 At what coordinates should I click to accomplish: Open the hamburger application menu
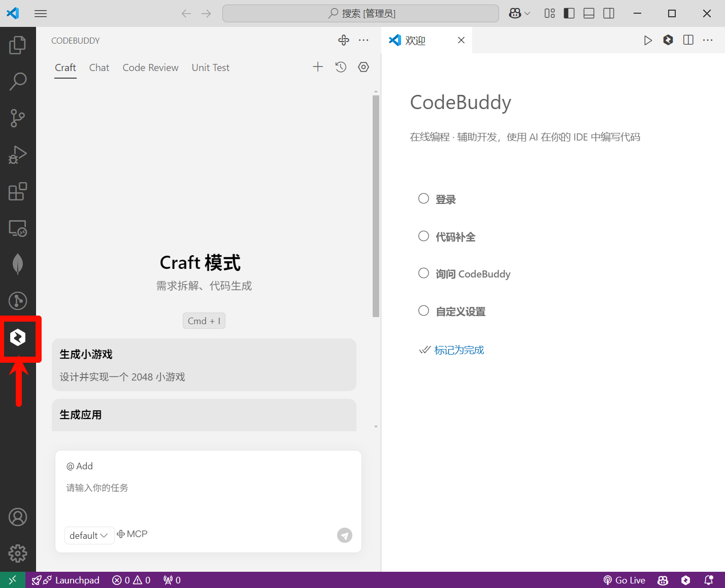pos(41,13)
